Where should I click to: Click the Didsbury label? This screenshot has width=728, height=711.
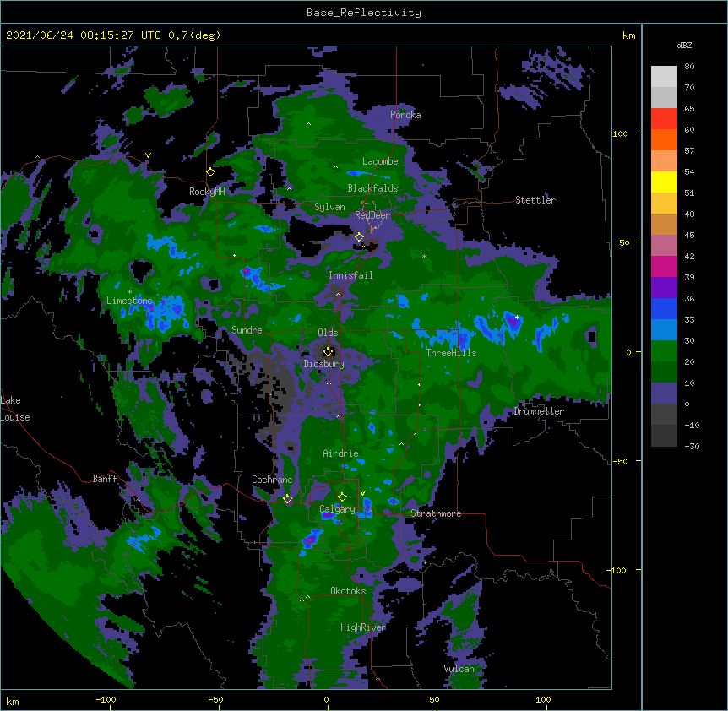click(324, 364)
